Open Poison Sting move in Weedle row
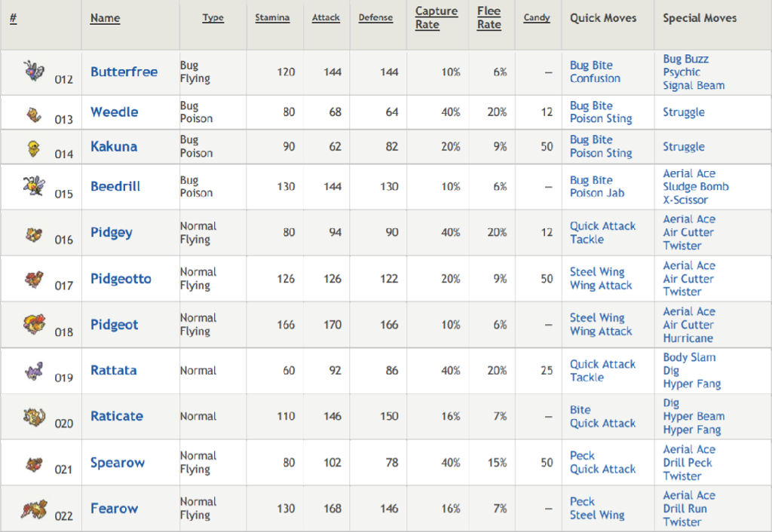 (x=601, y=118)
